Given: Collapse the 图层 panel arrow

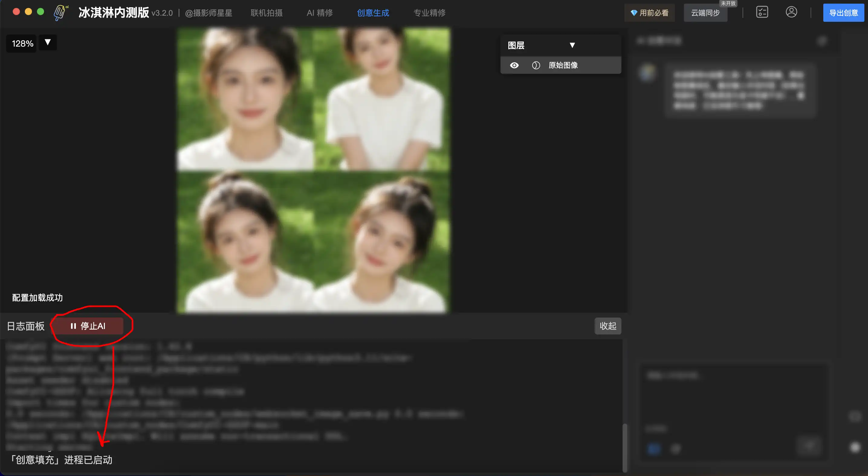Looking at the screenshot, I should [x=572, y=45].
